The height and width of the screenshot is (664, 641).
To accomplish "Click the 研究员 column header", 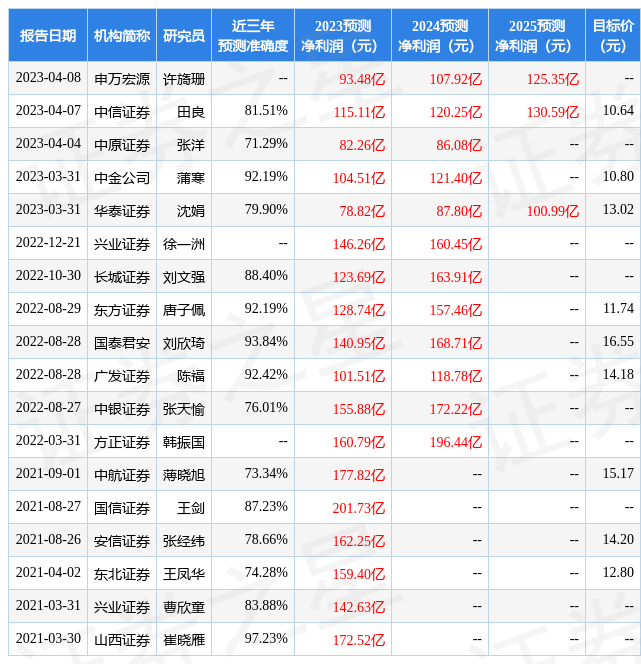I will [x=184, y=36].
